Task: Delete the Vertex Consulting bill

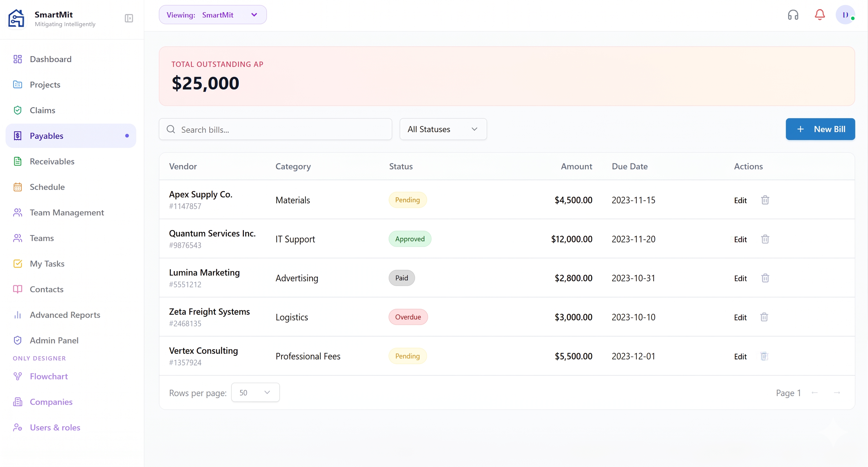Action: click(764, 356)
